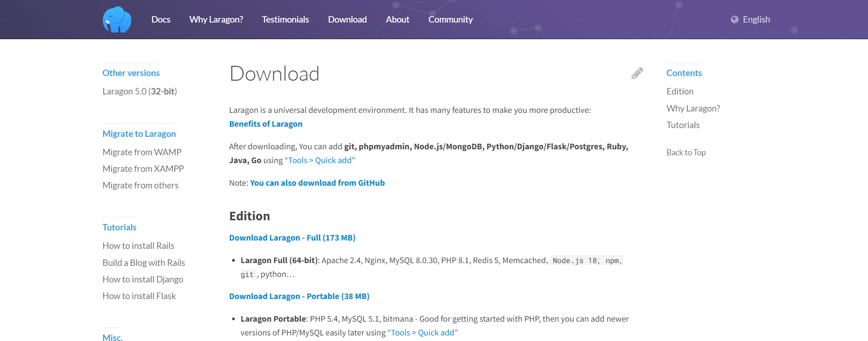Open the Docs menu item

tap(161, 19)
